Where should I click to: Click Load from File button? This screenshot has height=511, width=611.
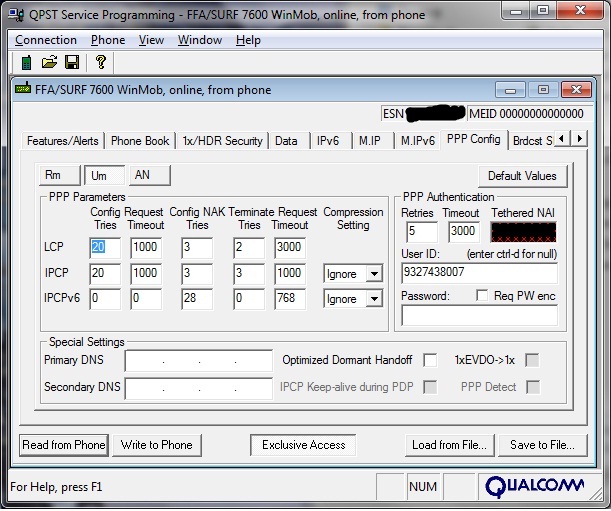(449, 445)
